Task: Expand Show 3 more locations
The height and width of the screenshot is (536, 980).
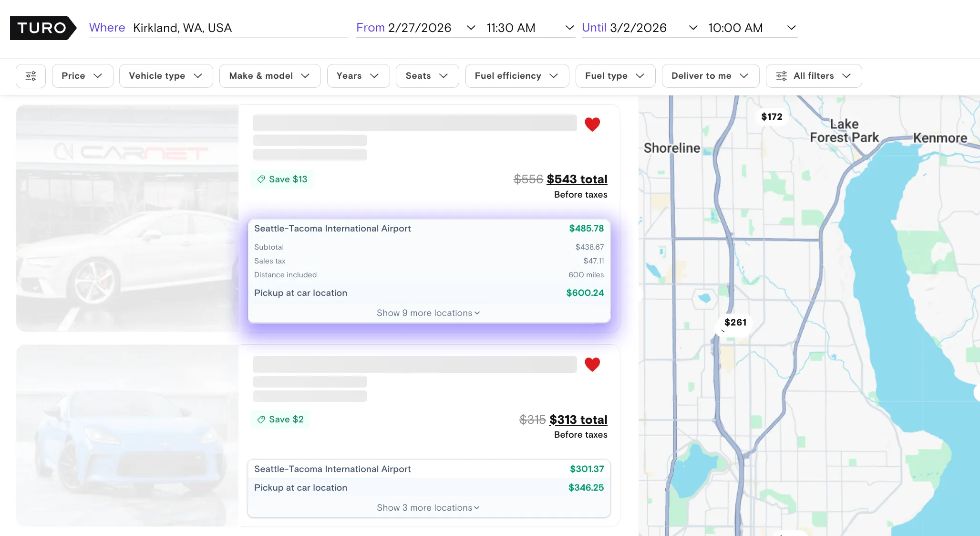Action: coord(428,507)
